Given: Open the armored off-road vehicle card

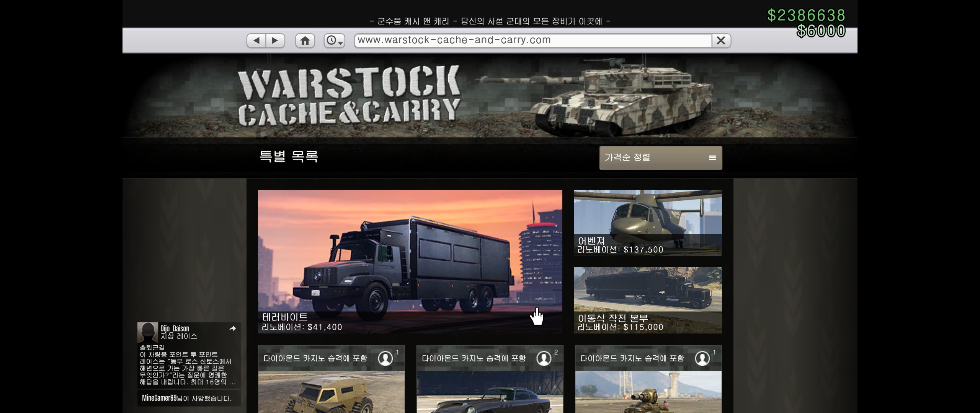Looking at the screenshot, I should tap(331, 379).
